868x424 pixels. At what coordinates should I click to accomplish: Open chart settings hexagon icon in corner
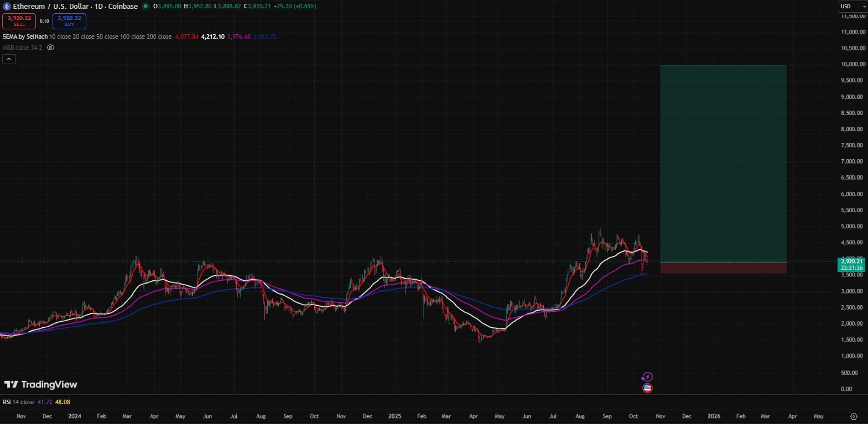click(x=854, y=416)
